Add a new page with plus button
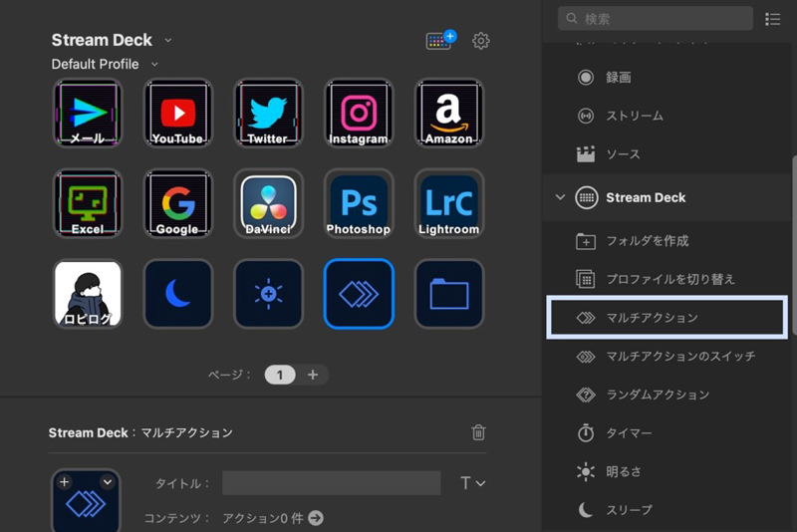Screen dimensions: 797x532 [x=313, y=375]
